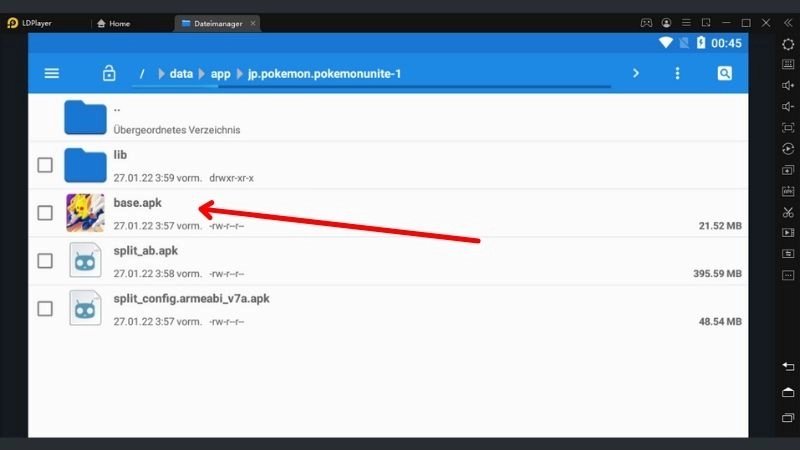800x450 pixels.
Task: Click the title bar mini-window mode icon
Action: [706, 23]
